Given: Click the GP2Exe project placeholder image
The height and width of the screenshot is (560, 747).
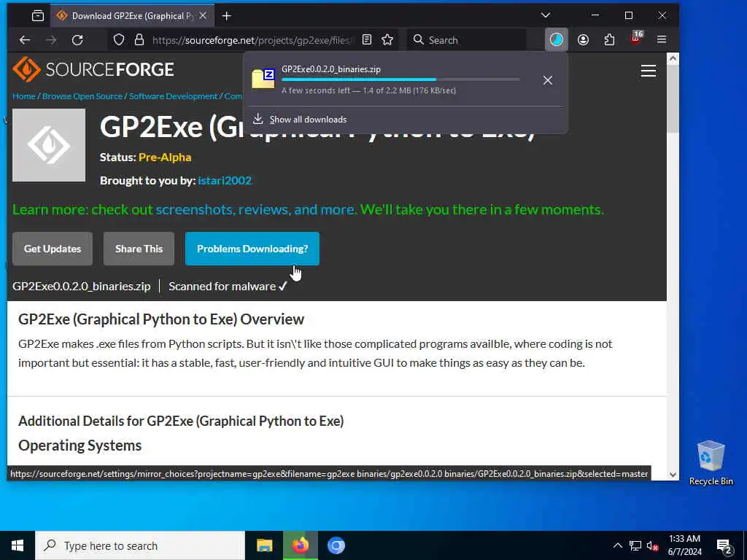Looking at the screenshot, I should click(x=49, y=145).
